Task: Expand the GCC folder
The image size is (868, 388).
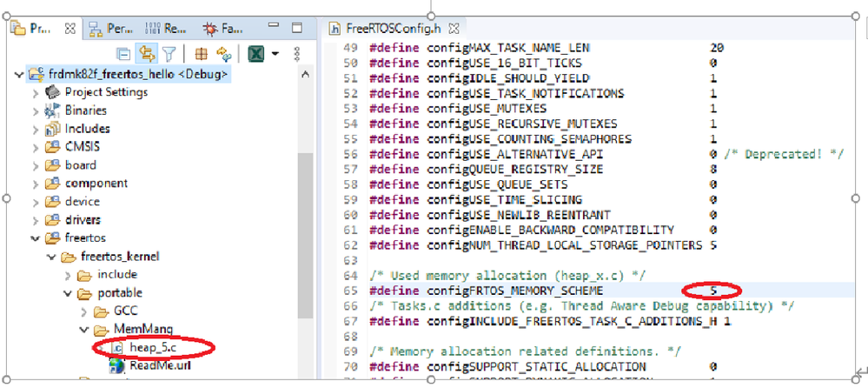Action: 84,311
